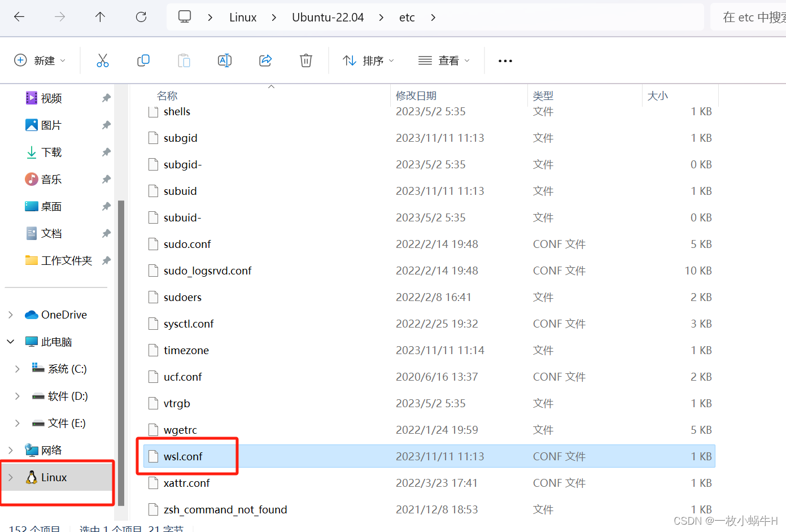Click the cut scissors icon
Viewport: 786px width, 532px height.
click(103, 60)
